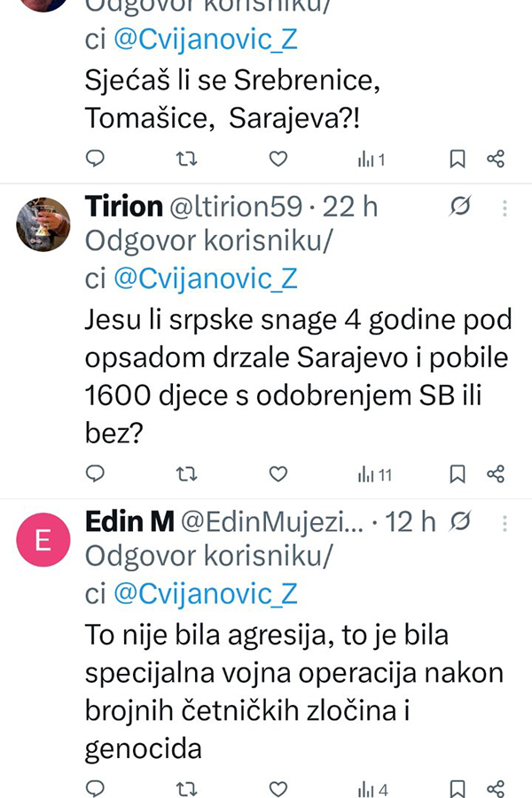Screen dimensions: 532x798
Task: Open Tirion's profile picture
Action: 43,223
